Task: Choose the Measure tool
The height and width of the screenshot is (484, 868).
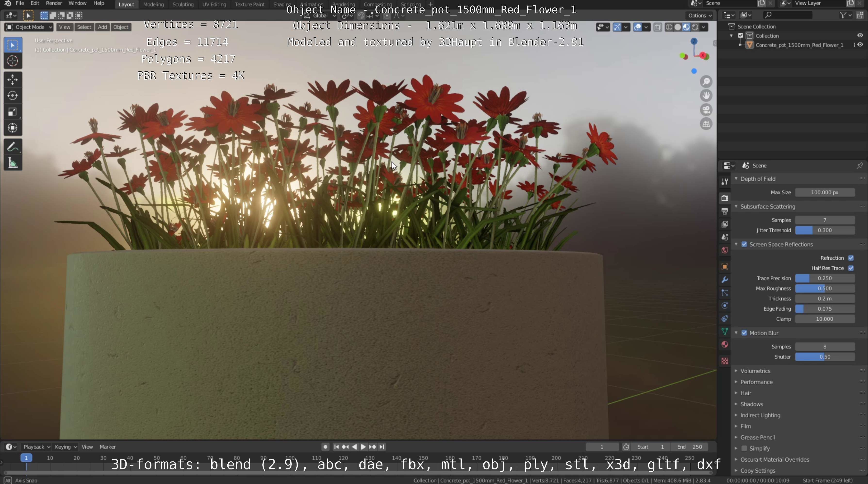Action: tap(13, 163)
